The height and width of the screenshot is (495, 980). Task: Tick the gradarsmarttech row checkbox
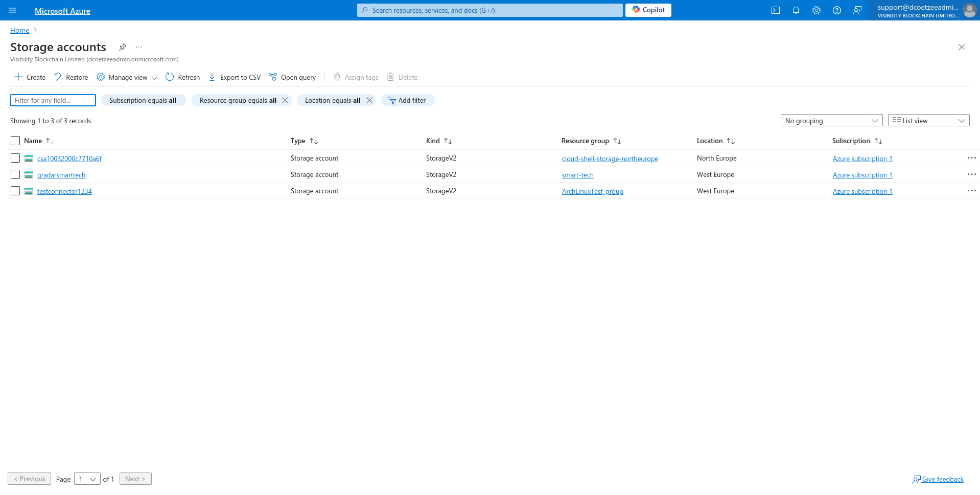(15, 174)
